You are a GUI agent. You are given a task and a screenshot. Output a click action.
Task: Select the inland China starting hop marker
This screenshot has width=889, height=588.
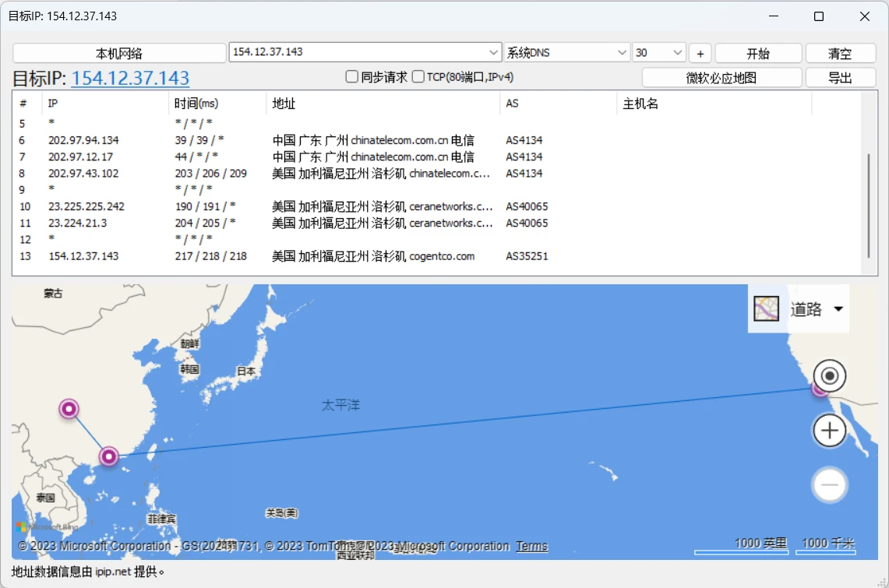coord(69,408)
